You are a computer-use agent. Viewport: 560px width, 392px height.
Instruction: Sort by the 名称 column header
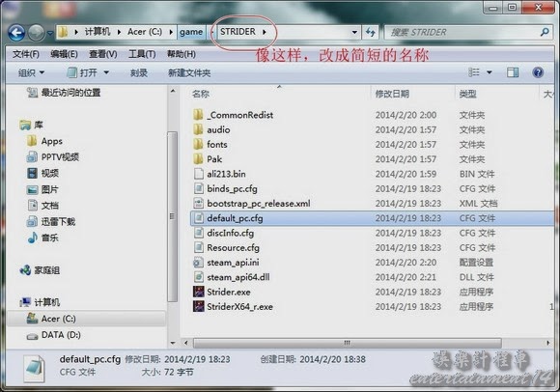click(x=201, y=94)
